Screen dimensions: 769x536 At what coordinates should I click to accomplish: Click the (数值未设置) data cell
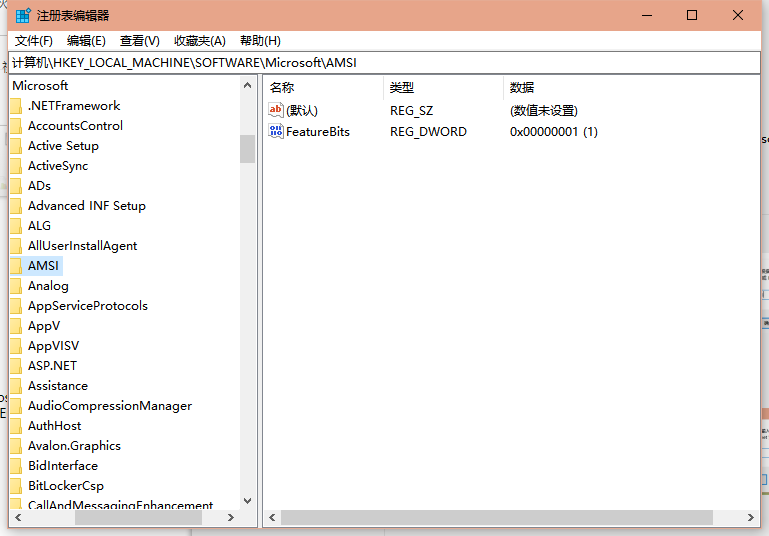(x=543, y=111)
